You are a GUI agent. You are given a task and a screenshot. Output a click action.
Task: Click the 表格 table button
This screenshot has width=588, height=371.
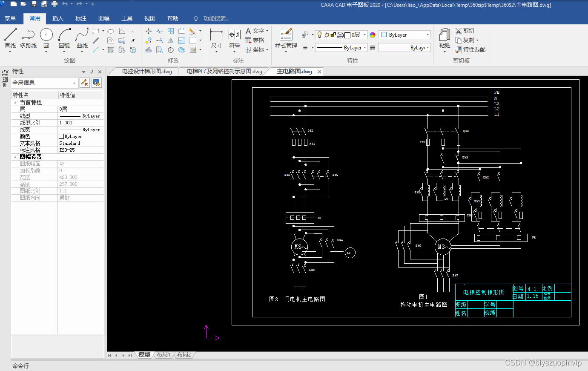pos(255,40)
